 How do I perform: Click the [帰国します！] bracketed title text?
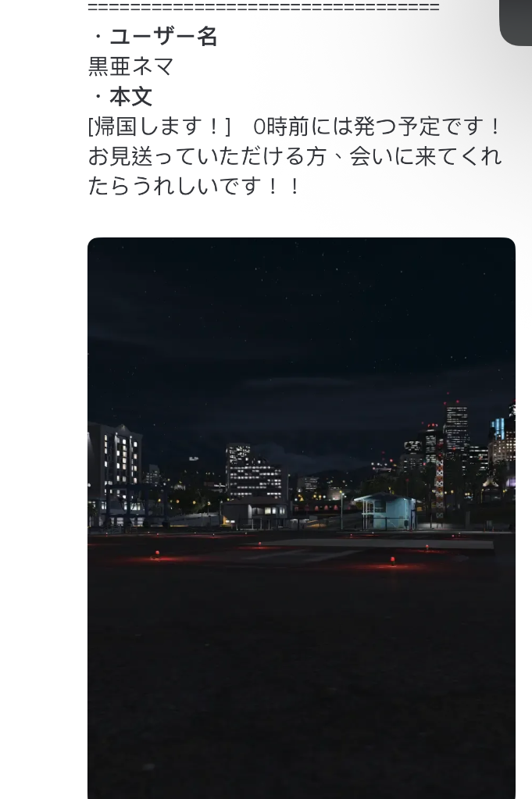point(159,127)
